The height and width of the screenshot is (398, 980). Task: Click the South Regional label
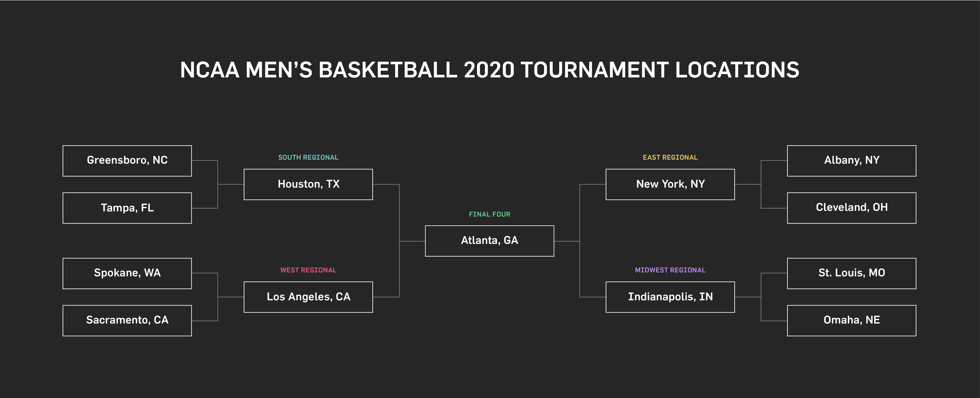pos(308,157)
